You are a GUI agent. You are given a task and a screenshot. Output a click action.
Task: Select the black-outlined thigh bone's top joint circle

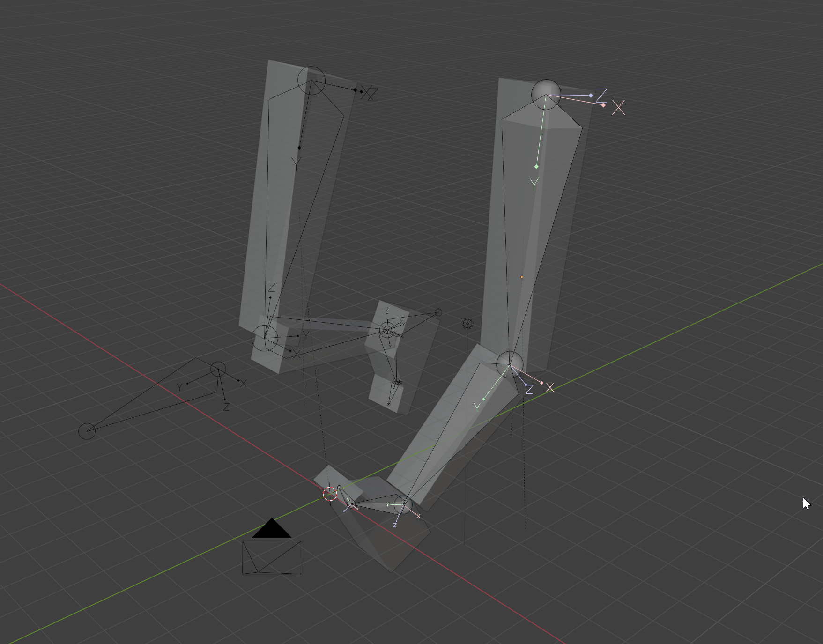[311, 81]
